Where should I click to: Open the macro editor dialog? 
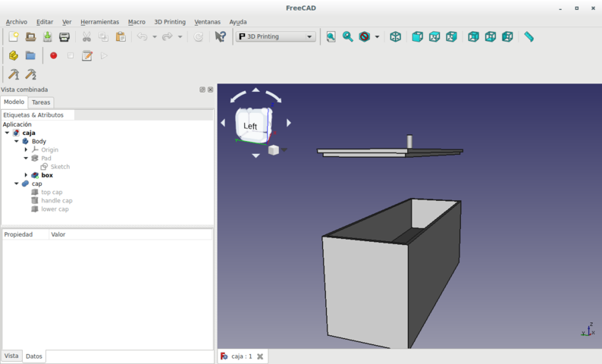[87, 55]
